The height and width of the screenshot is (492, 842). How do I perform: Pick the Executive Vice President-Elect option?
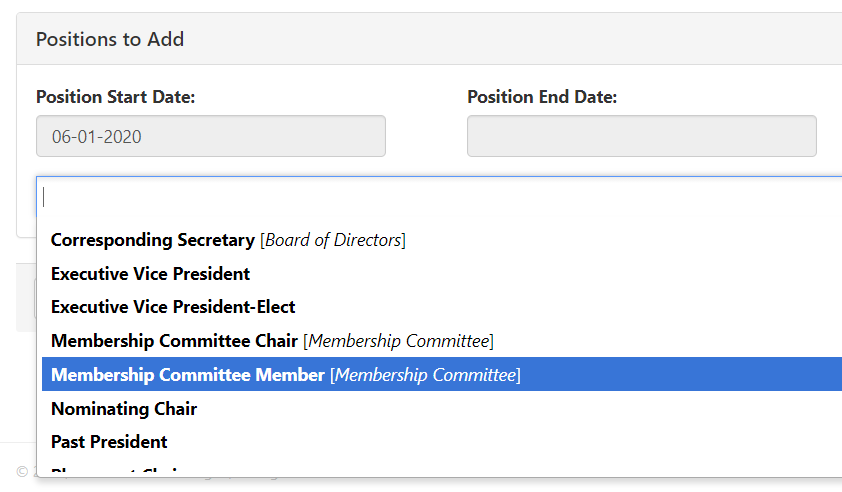(x=173, y=307)
